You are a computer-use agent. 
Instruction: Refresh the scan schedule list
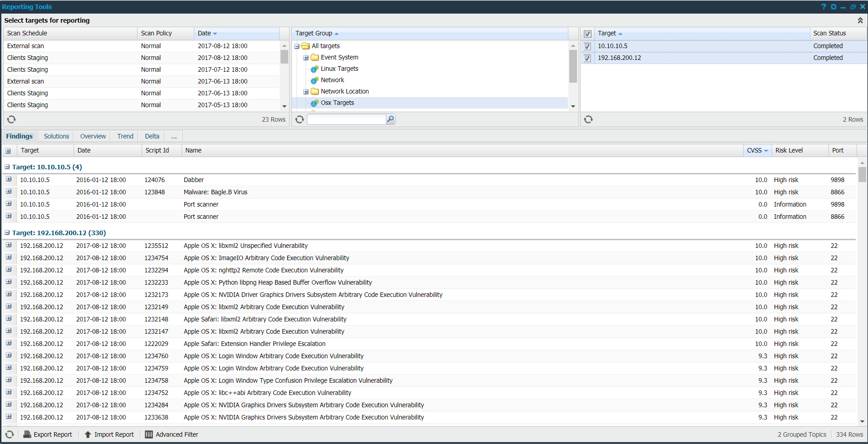click(x=11, y=119)
